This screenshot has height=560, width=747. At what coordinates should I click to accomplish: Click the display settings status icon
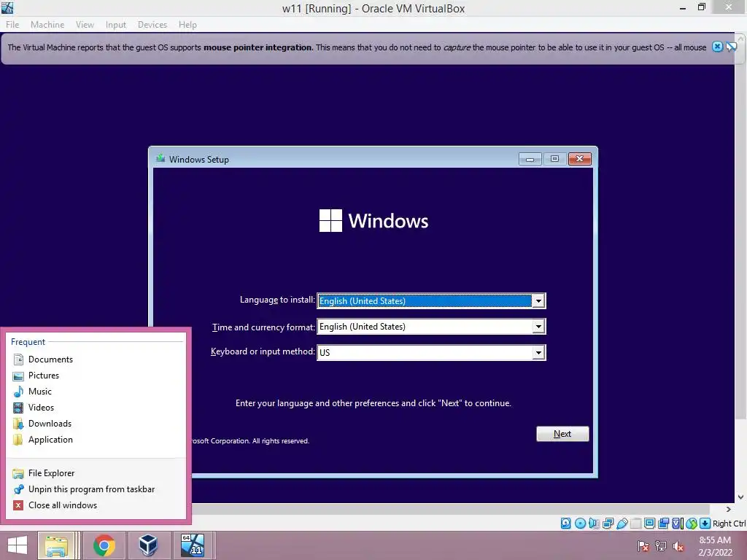tap(649, 524)
